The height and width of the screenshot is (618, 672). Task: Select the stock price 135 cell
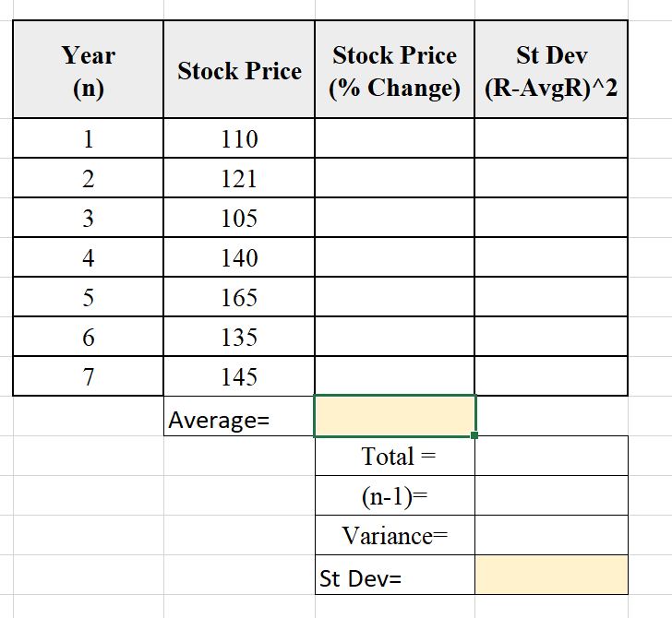pos(239,337)
